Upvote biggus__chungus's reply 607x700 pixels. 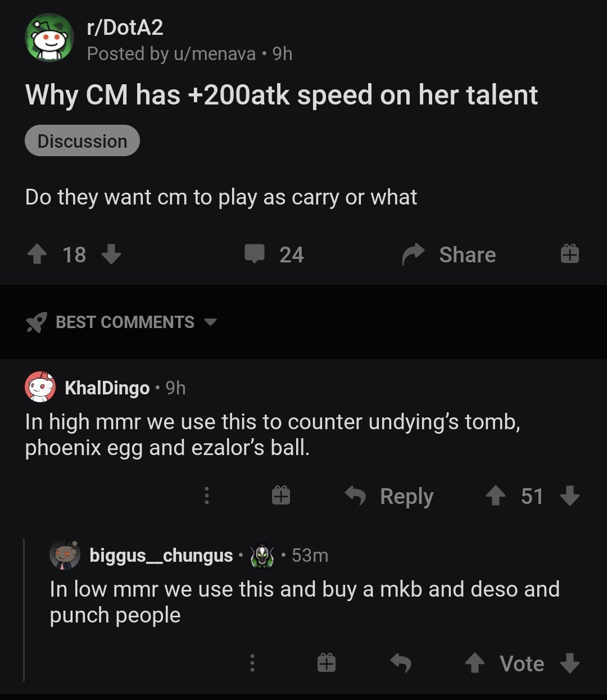[475, 663]
